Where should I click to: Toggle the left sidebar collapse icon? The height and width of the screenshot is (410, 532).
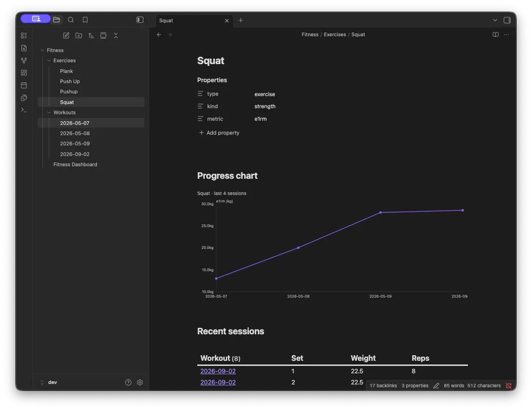coord(140,20)
